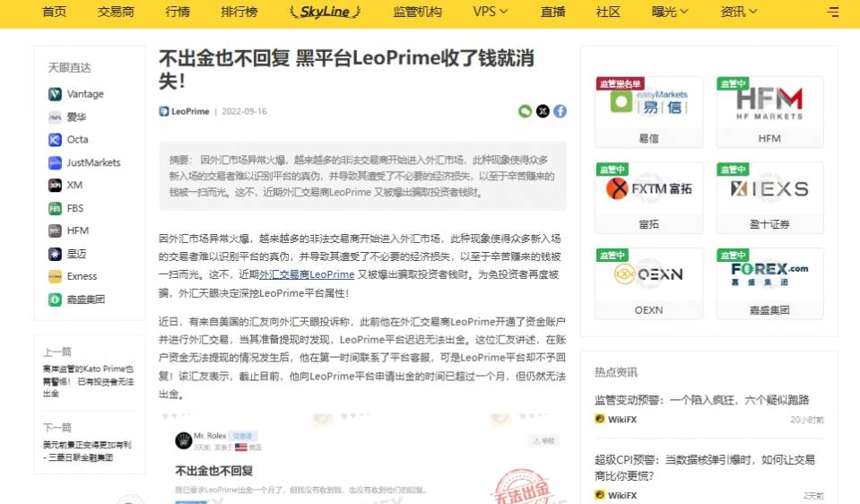
Task: Click the 热点资讯 section heading
Action: click(616, 372)
